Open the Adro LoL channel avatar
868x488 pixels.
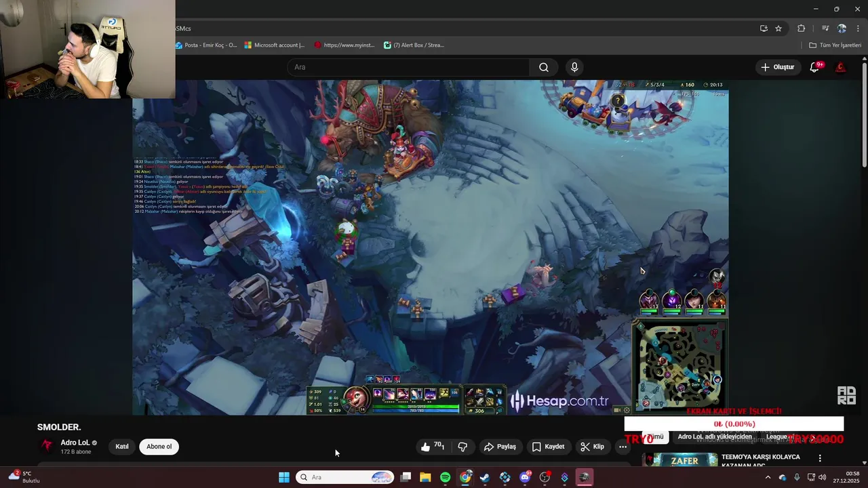click(47, 445)
